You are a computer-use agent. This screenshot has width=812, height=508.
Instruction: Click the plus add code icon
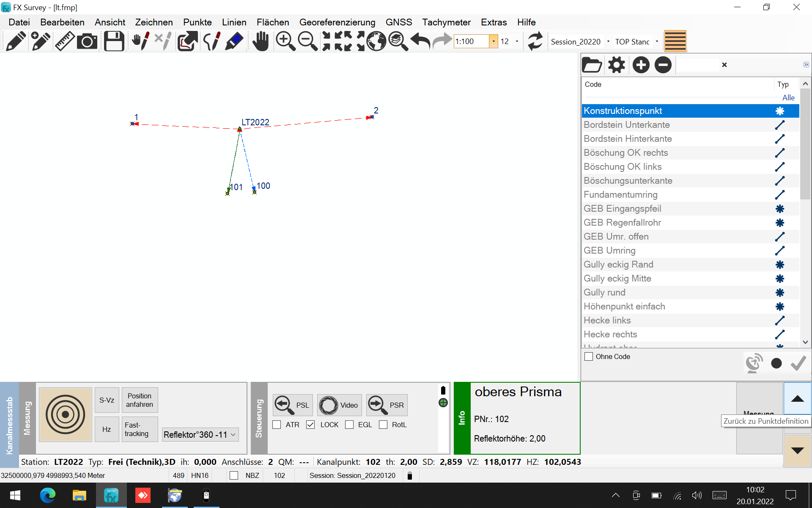coord(641,65)
